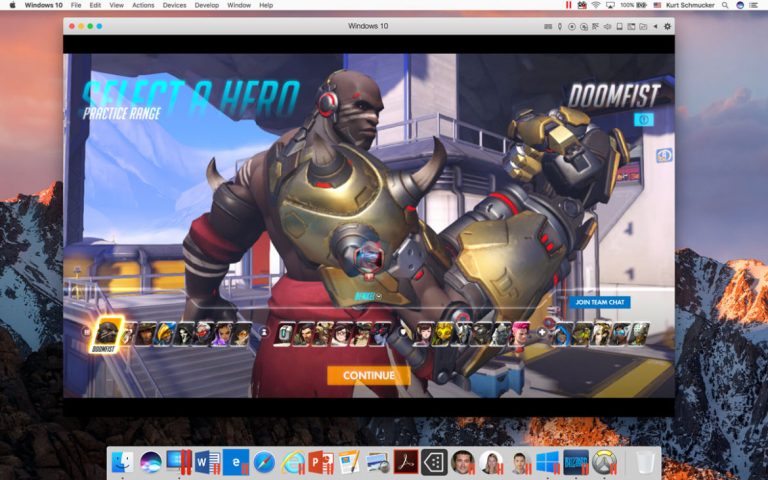Choose the yellow Orisa portrait

[443, 334]
